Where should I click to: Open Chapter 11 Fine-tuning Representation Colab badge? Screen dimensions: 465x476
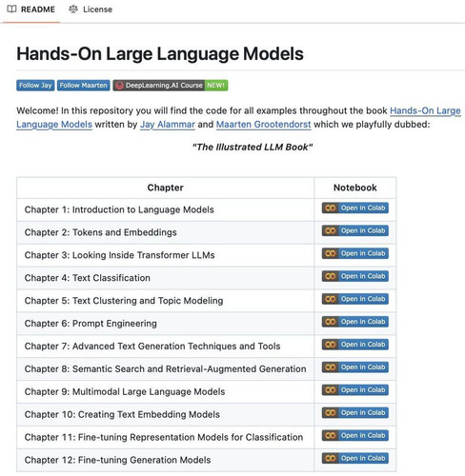pos(355,436)
